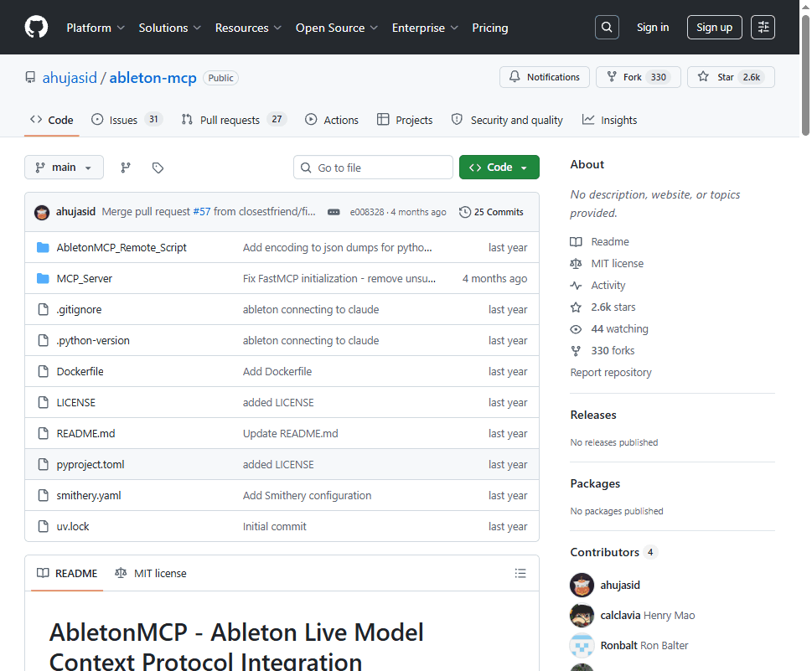Go to Pricing page
Image resolution: width=812 pixels, height=671 pixels.
coord(490,28)
